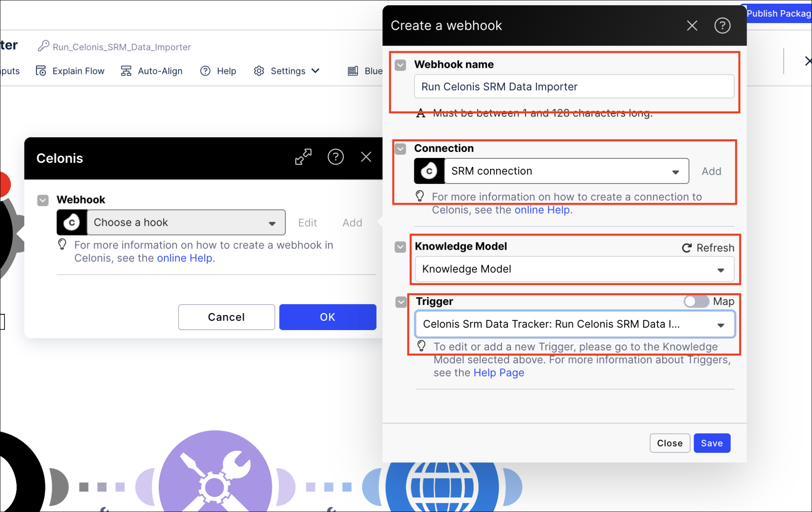Viewport: 812px width, 512px height.
Task: Click the Auto-Align icon
Action: click(x=126, y=71)
